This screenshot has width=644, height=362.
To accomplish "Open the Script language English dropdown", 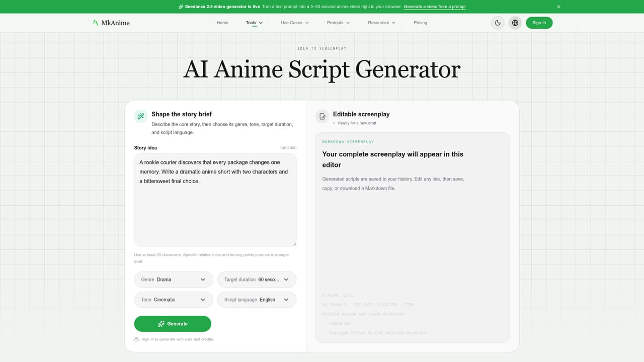I will click(257, 300).
